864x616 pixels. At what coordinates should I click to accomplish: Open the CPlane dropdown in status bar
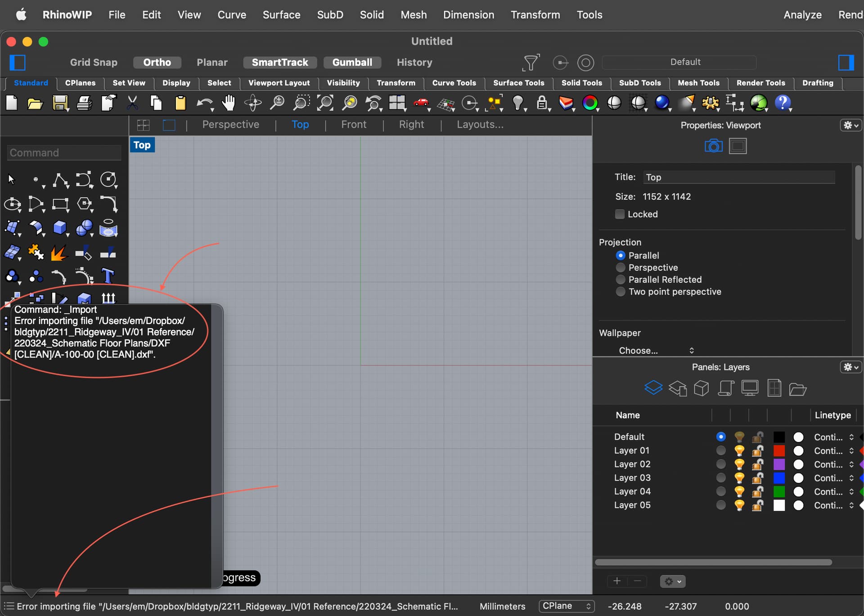(x=567, y=606)
